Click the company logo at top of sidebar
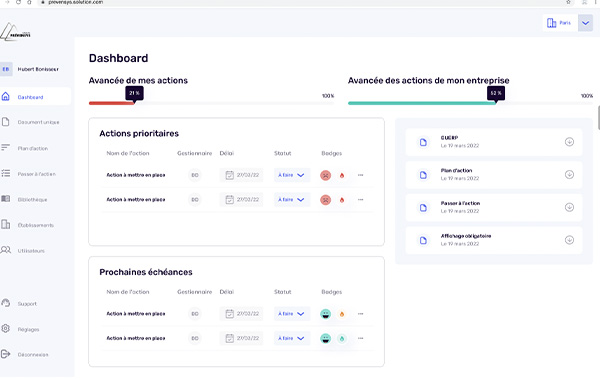 [15, 33]
